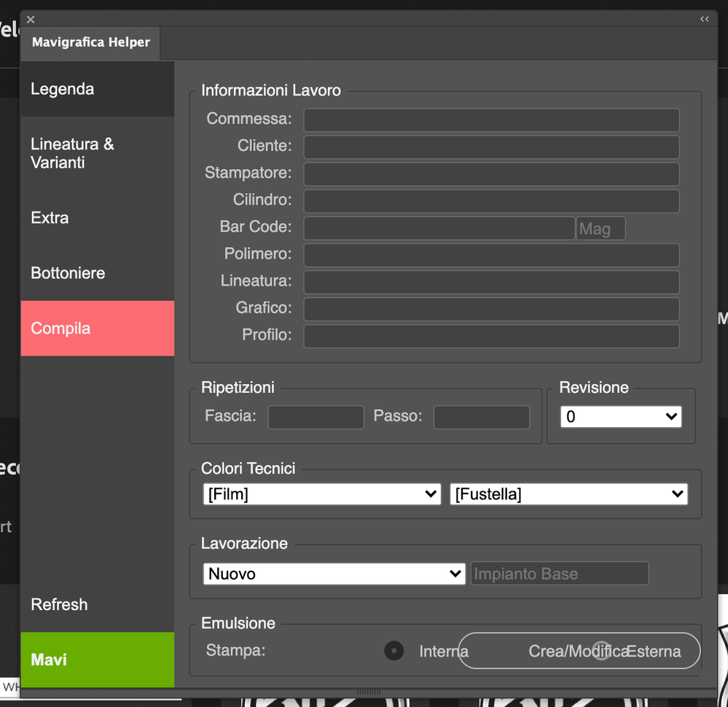Activate the Compila section

click(x=60, y=328)
